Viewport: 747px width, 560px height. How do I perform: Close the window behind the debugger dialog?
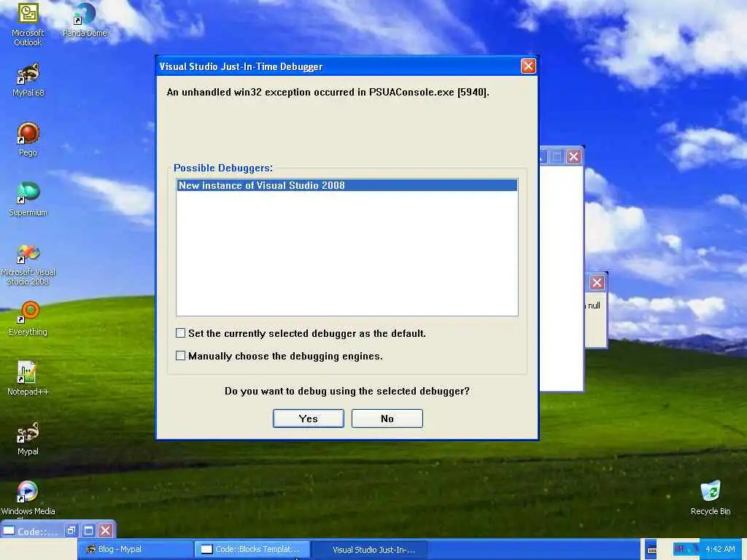[x=573, y=156]
